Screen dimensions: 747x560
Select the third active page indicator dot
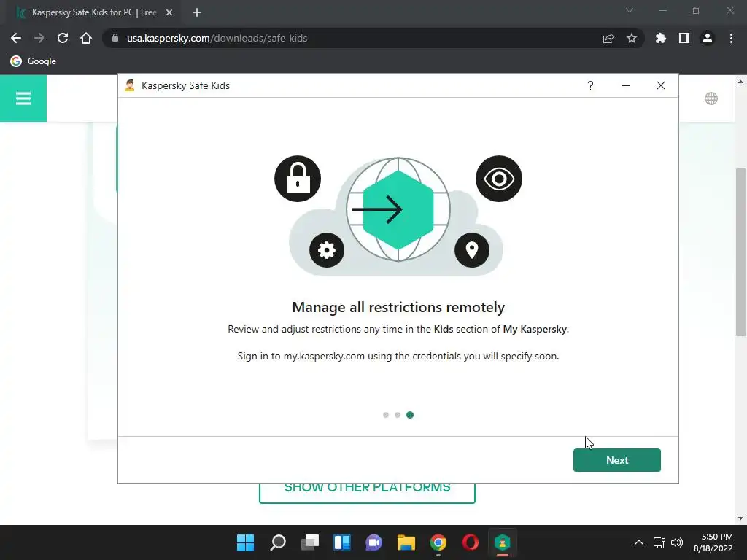point(410,415)
